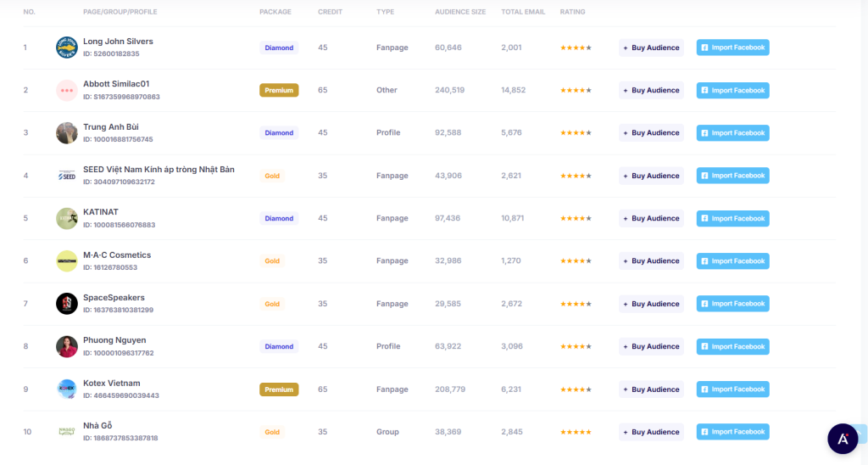This screenshot has height=465, width=868.
Task: Buy Audience for Kotex Vietnam
Action: (x=651, y=389)
